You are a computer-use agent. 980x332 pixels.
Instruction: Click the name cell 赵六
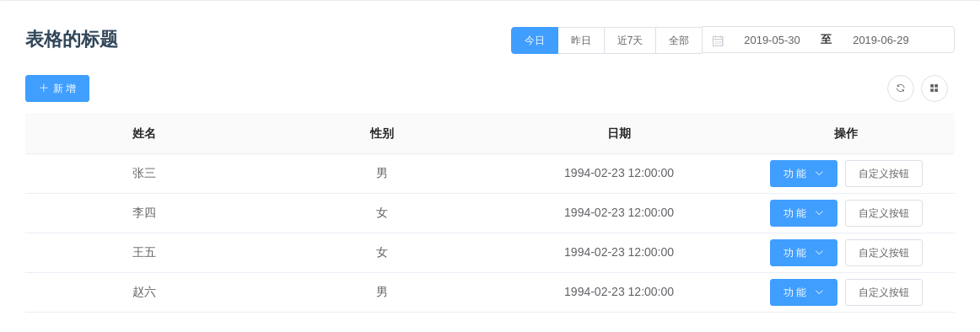[x=143, y=292]
